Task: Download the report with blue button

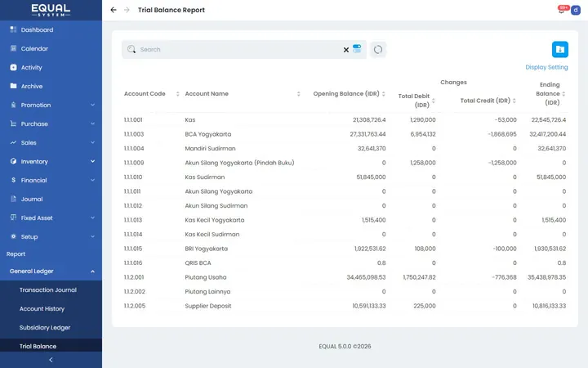Action: pyautogui.click(x=560, y=49)
